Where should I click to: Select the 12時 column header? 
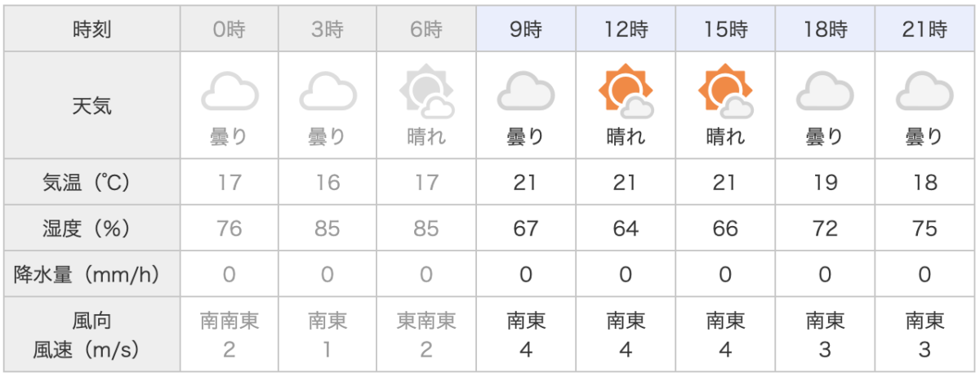click(625, 31)
